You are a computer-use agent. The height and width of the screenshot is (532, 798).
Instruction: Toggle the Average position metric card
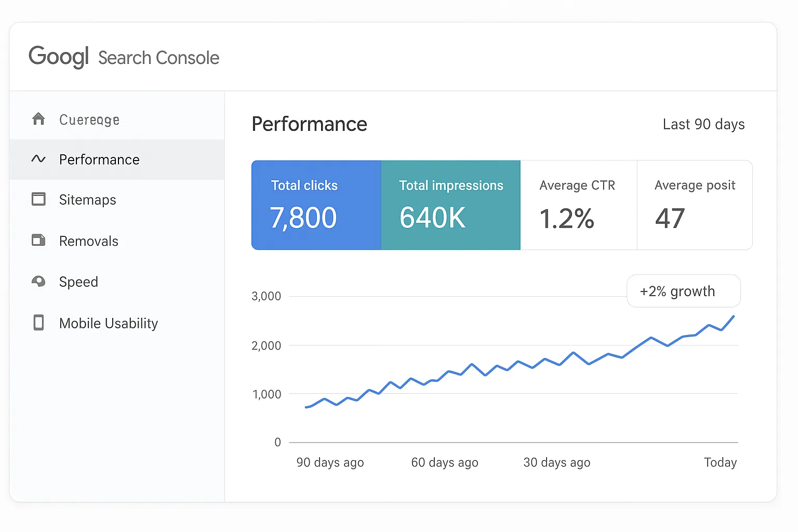tap(695, 205)
